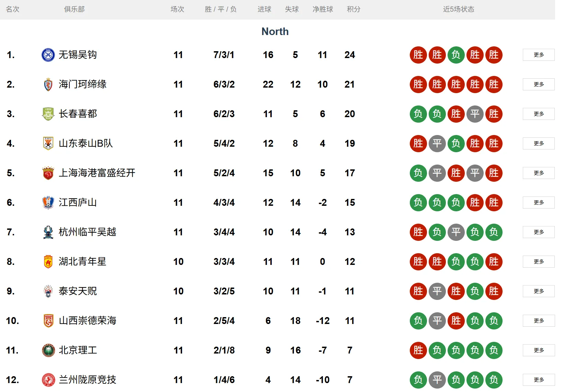The width and height of the screenshot is (563, 392).
Task: Click 长春喜都's gray 平 result badge
Action: pyautogui.click(x=475, y=114)
